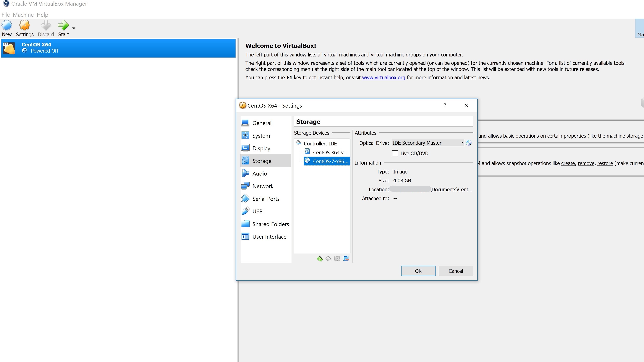Screen dimensions: 644x362
Task: Expand the Start button dropdown arrow
Action: coord(74,28)
